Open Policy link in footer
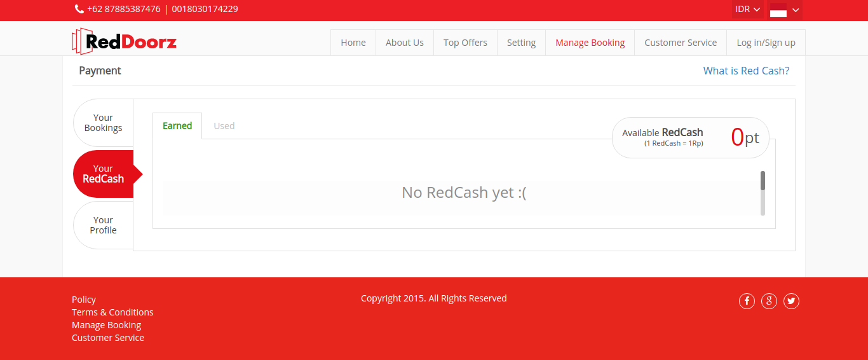This screenshot has width=868, height=360. 84,300
